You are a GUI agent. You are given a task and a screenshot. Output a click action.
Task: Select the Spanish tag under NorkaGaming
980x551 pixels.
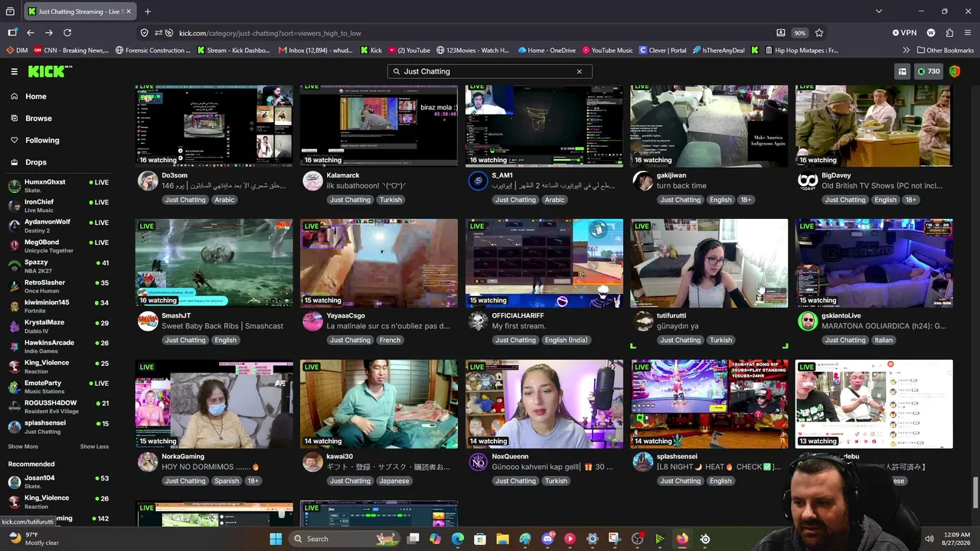(x=227, y=481)
